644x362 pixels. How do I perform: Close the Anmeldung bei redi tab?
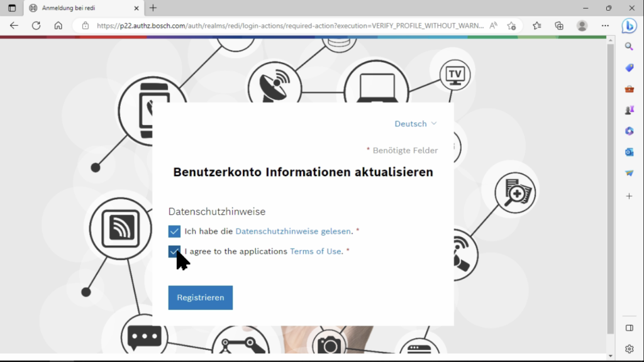point(136,8)
